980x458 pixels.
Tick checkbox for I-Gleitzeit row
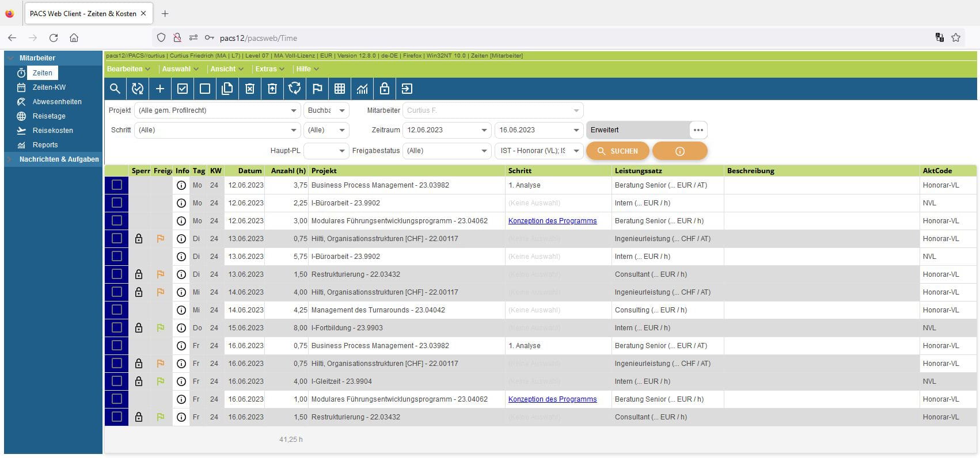117,381
